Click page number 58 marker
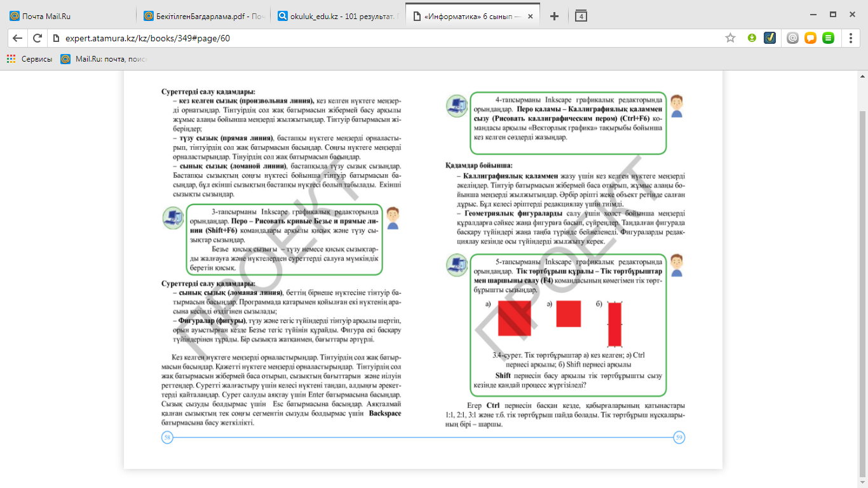The height and width of the screenshot is (488, 868). 167,437
